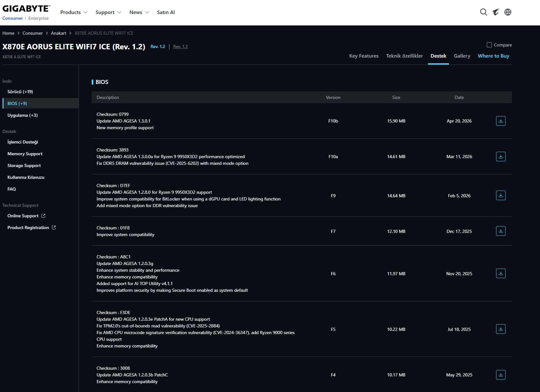
Task: Open the Satın Al menu item
Action: click(166, 12)
